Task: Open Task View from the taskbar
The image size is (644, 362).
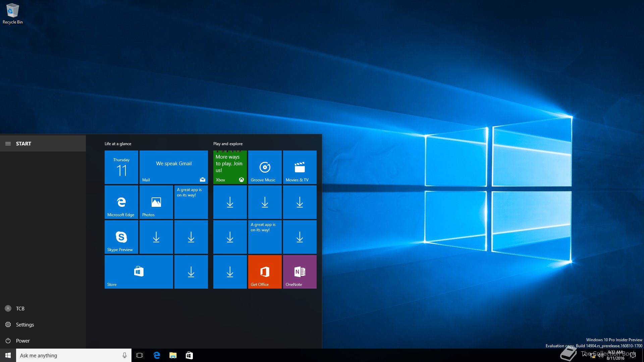Action: 140,355
